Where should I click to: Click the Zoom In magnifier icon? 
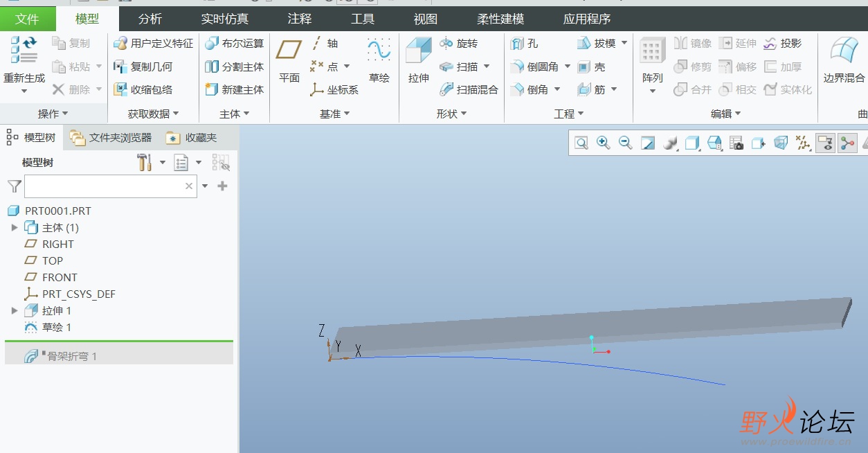pos(603,143)
